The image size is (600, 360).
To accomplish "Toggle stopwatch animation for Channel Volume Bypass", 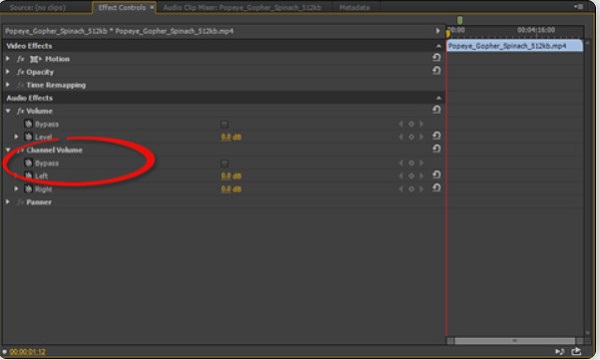I will tap(28, 163).
